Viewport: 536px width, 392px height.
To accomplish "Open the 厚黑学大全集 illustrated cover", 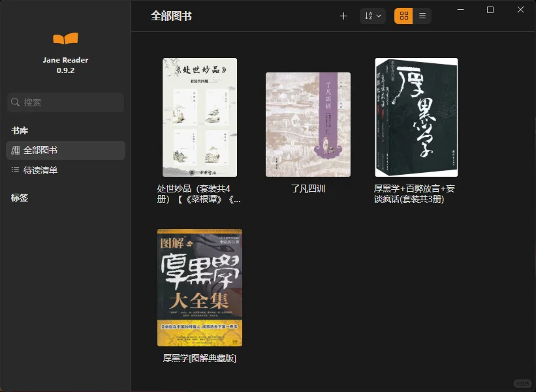I will (200, 288).
